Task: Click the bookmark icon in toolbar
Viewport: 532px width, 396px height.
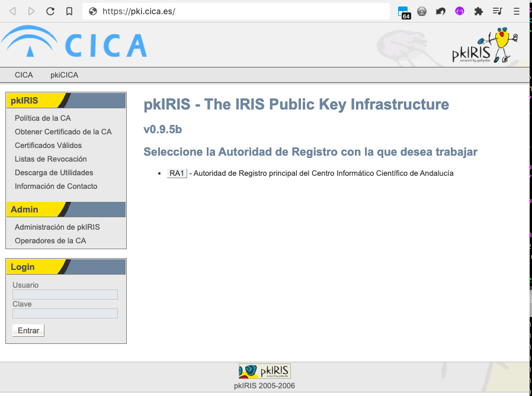Action: (x=69, y=11)
